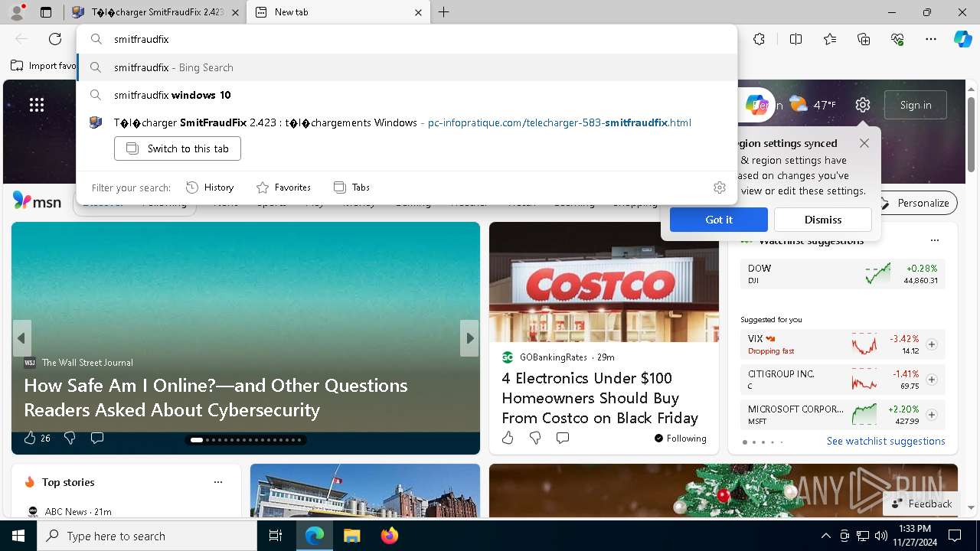Close the region settings synced popup

[864, 143]
